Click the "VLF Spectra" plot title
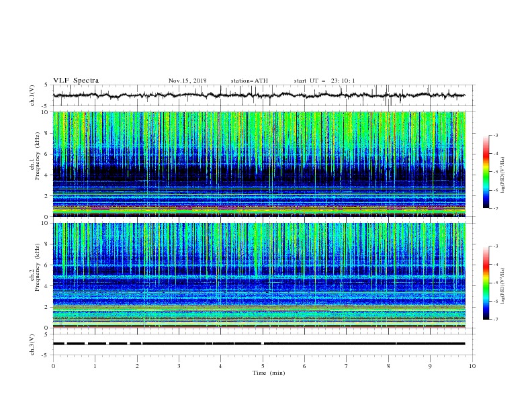This screenshot has height=411, width=532. (76, 81)
